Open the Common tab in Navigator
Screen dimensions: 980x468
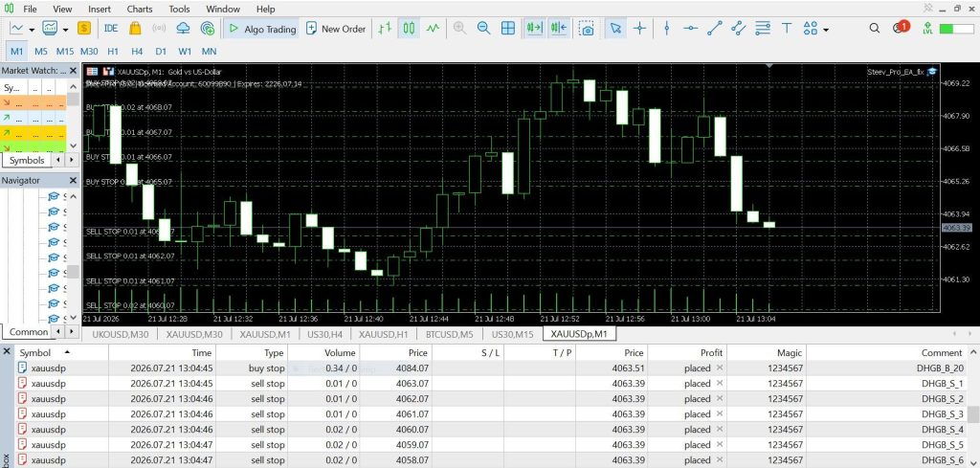click(x=28, y=332)
